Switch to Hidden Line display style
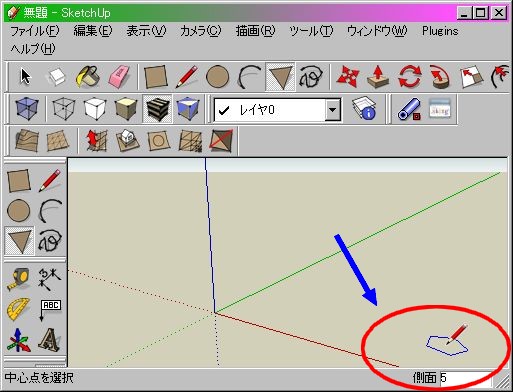 click(x=95, y=109)
